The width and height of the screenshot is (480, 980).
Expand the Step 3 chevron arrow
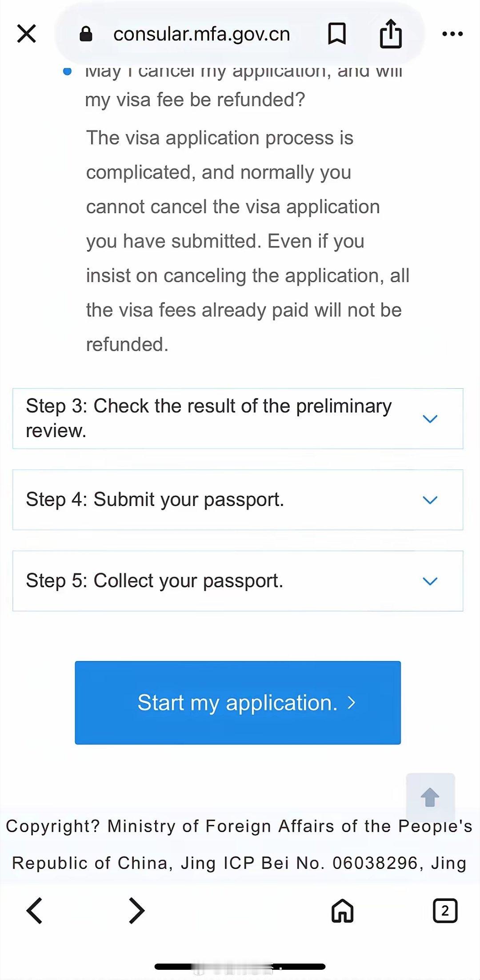pyautogui.click(x=430, y=418)
